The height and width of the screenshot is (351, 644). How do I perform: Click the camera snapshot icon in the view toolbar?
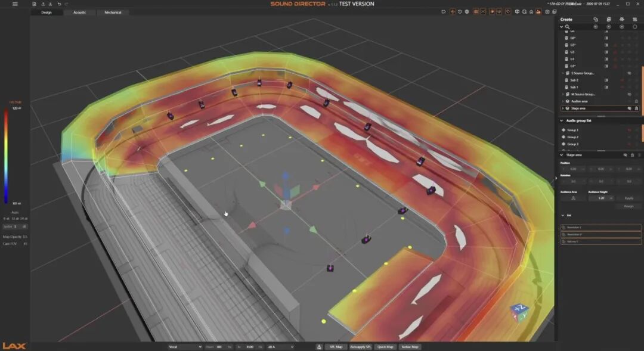point(547,12)
